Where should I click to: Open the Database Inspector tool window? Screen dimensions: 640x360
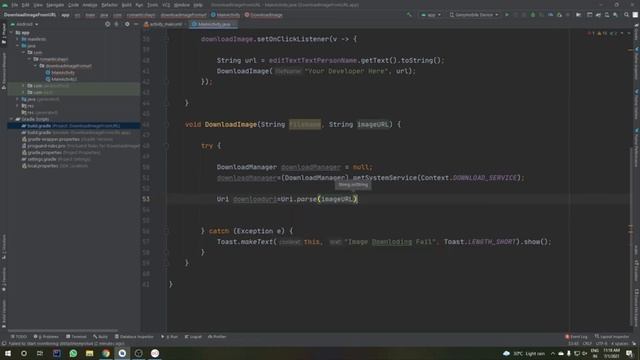pos(134,337)
